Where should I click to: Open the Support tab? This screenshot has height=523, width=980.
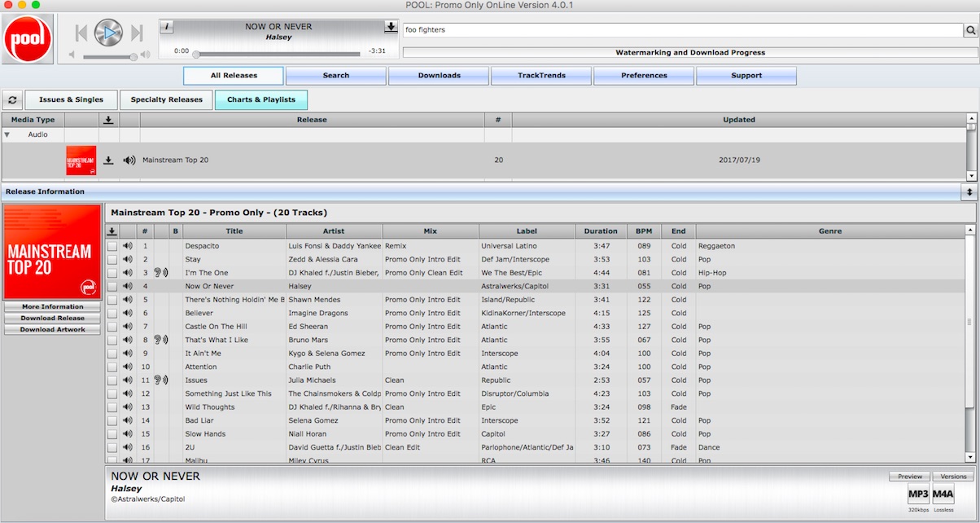pyautogui.click(x=746, y=76)
